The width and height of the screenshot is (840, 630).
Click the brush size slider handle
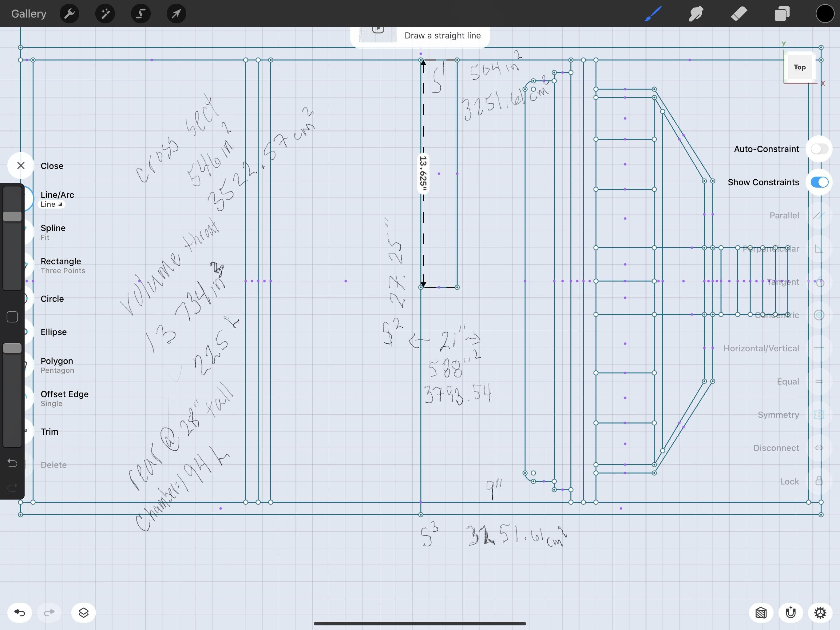(x=12, y=217)
